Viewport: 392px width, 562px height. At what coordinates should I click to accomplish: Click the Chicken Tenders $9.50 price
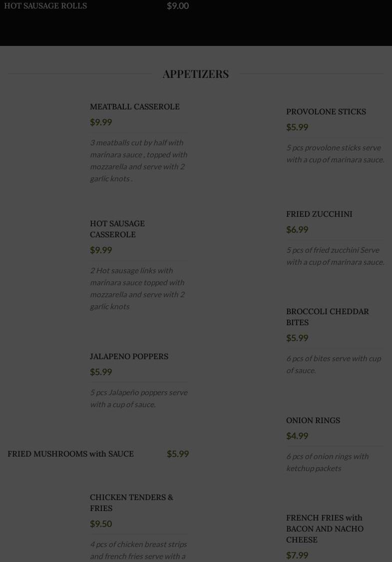(x=101, y=524)
